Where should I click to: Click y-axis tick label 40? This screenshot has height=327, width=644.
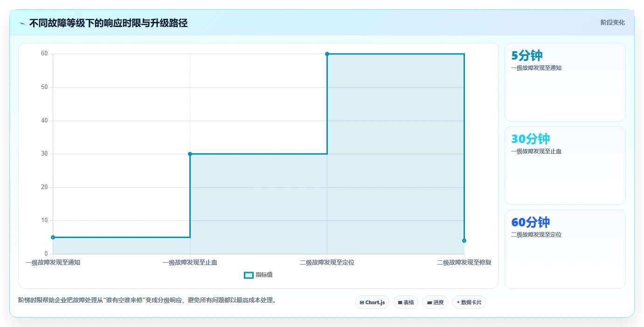point(44,121)
